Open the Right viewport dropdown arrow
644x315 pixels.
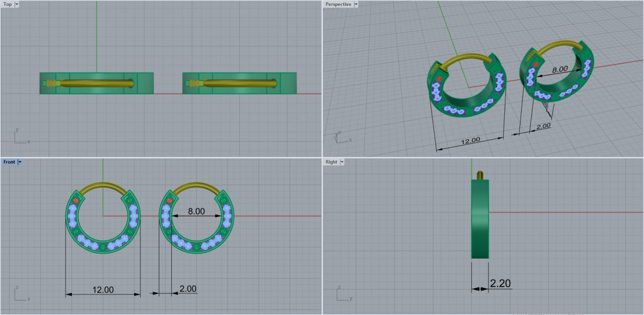(342, 162)
